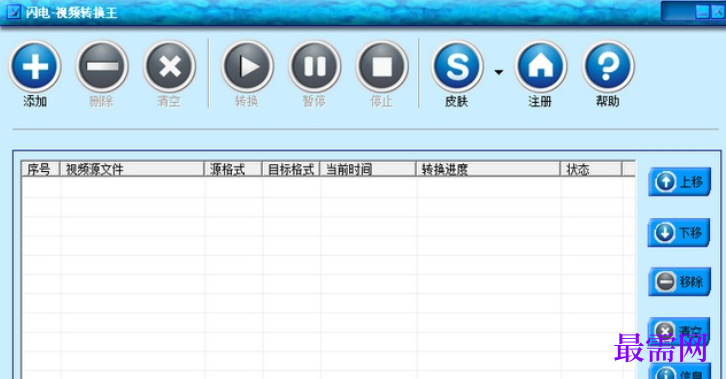Stop conversion with the 停止 icon
The width and height of the screenshot is (726, 379).
pos(382,67)
